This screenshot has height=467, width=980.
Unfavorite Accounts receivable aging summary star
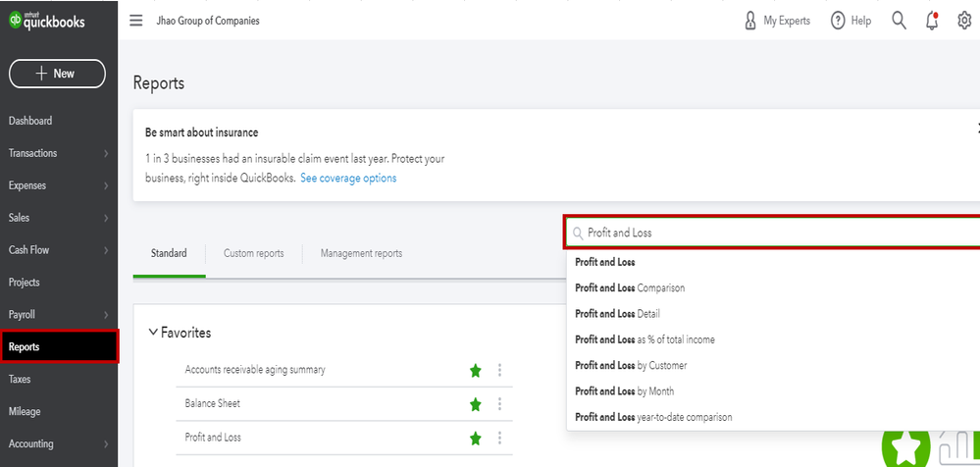pyautogui.click(x=476, y=371)
